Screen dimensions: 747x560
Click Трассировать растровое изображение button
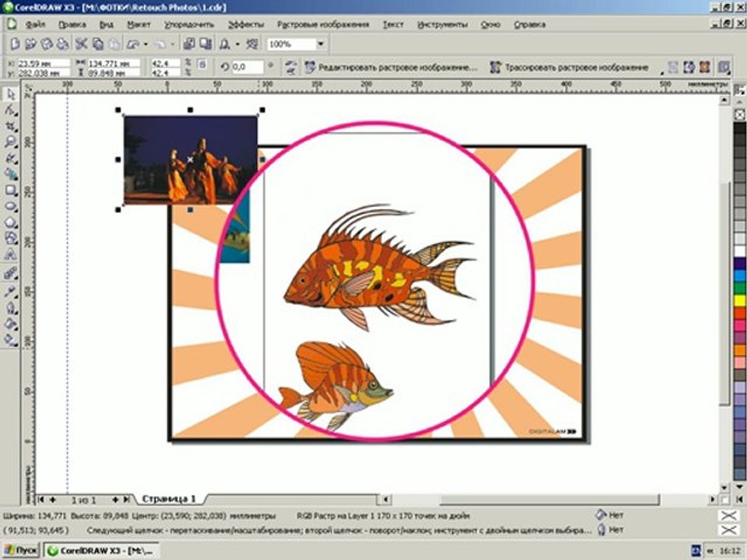[x=570, y=68]
